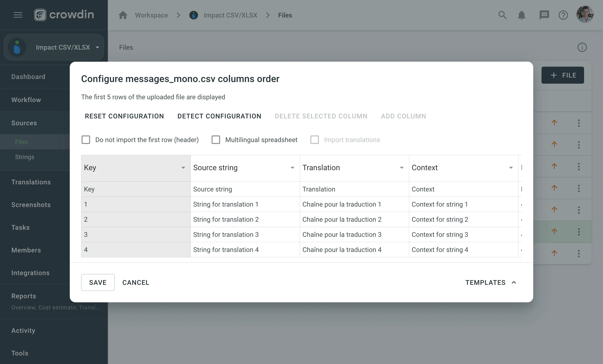This screenshot has height=364, width=603.
Task: Click the Files breadcrumb
Action: (x=285, y=15)
